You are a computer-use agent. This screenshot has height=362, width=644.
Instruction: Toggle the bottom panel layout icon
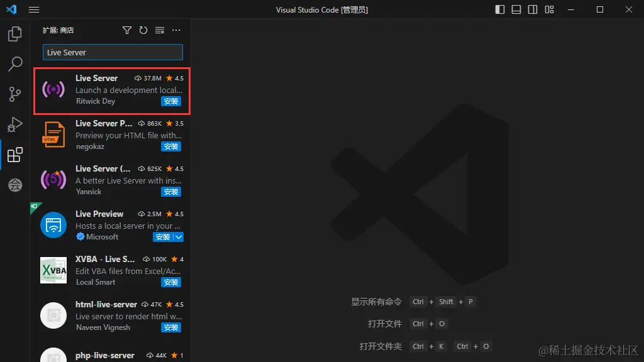tap(516, 9)
